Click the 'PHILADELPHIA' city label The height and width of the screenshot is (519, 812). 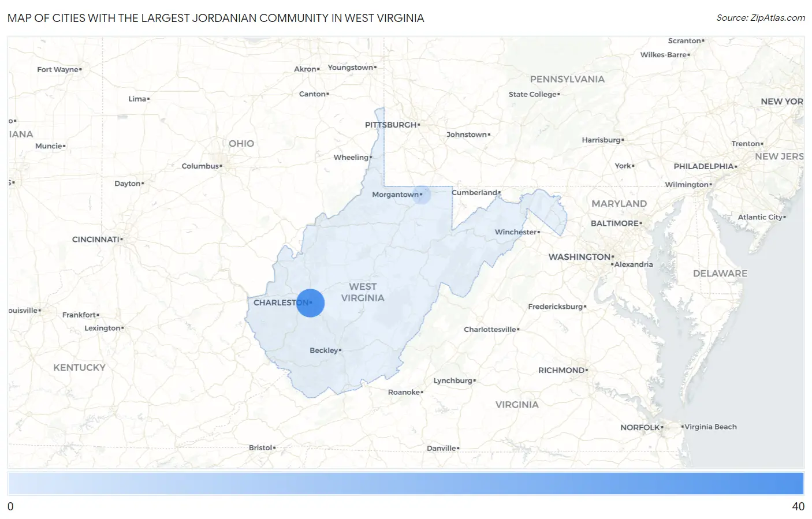[703, 166]
